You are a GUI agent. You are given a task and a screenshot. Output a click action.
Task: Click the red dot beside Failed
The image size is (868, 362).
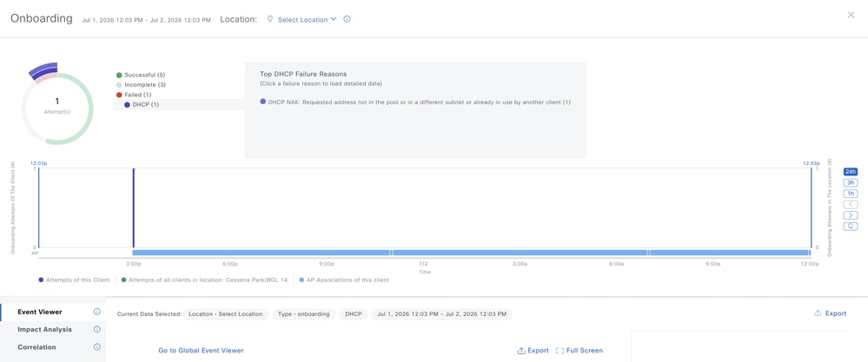click(119, 95)
